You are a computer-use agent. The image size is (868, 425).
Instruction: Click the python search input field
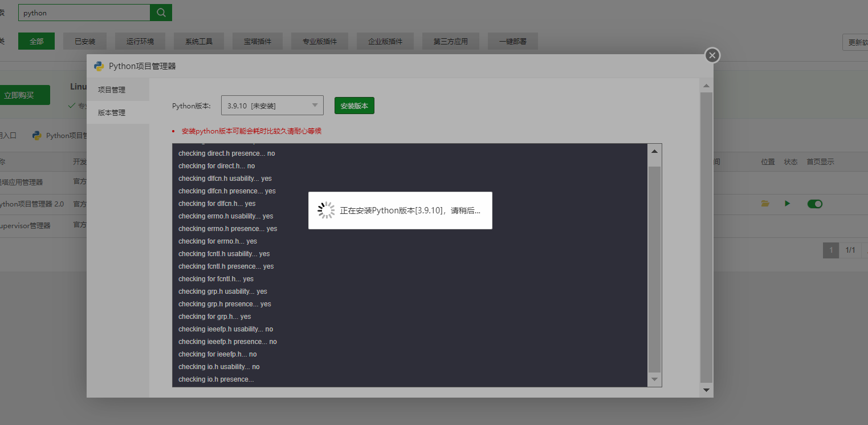click(x=84, y=13)
